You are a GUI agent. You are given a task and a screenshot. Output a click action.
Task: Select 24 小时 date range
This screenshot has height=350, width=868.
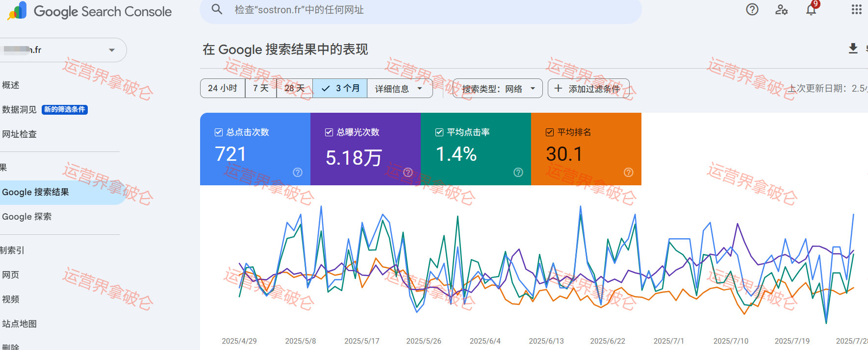coord(223,88)
